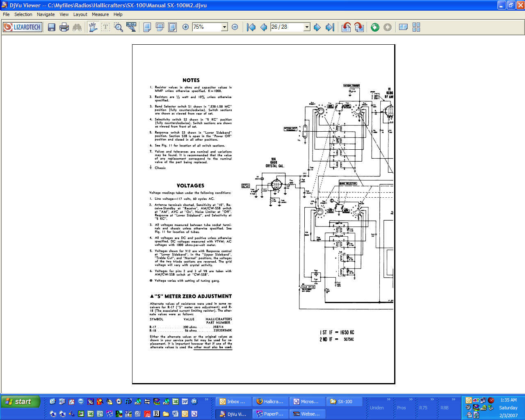Switch to Hallicra... Firefox taskbar window
The image size is (525, 420).
269,402
